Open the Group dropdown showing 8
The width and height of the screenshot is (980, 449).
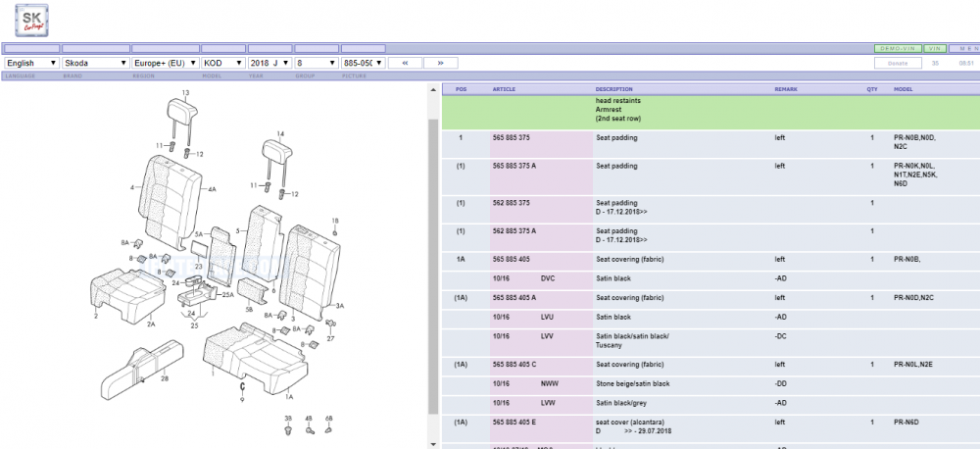tap(317, 63)
